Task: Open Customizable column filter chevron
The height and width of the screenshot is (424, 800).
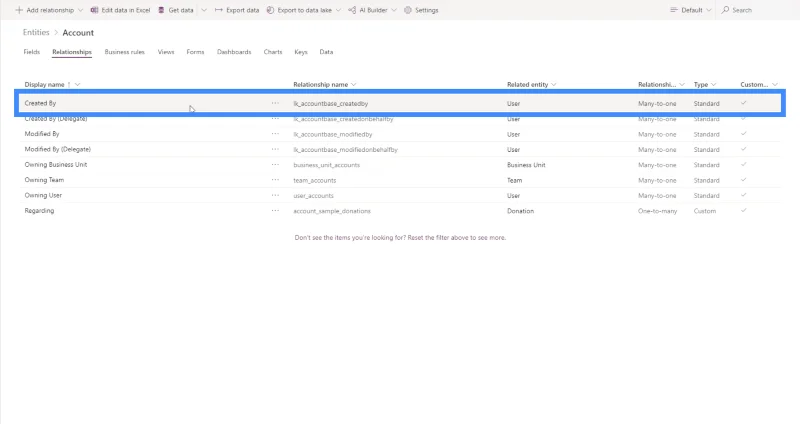Action: 775,85
